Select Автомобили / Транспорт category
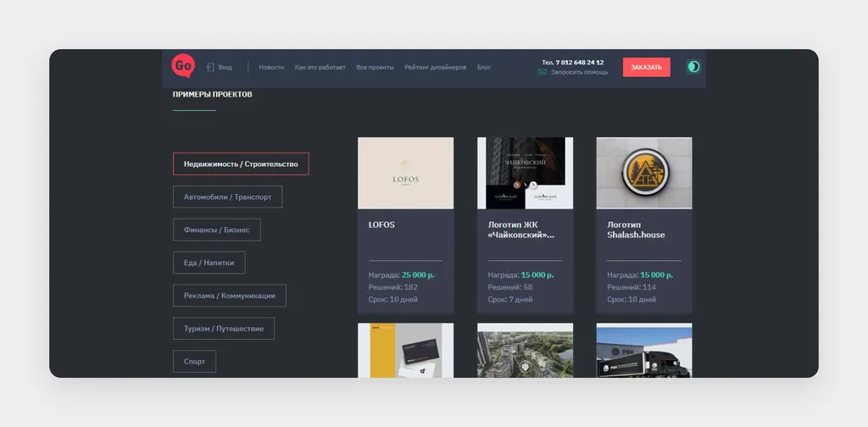The image size is (868, 427). (227, 197)
